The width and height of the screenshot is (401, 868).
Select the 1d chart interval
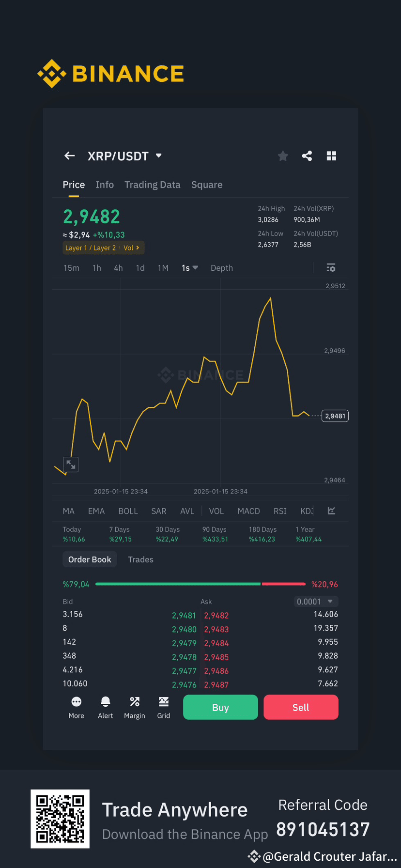(140, 268)
